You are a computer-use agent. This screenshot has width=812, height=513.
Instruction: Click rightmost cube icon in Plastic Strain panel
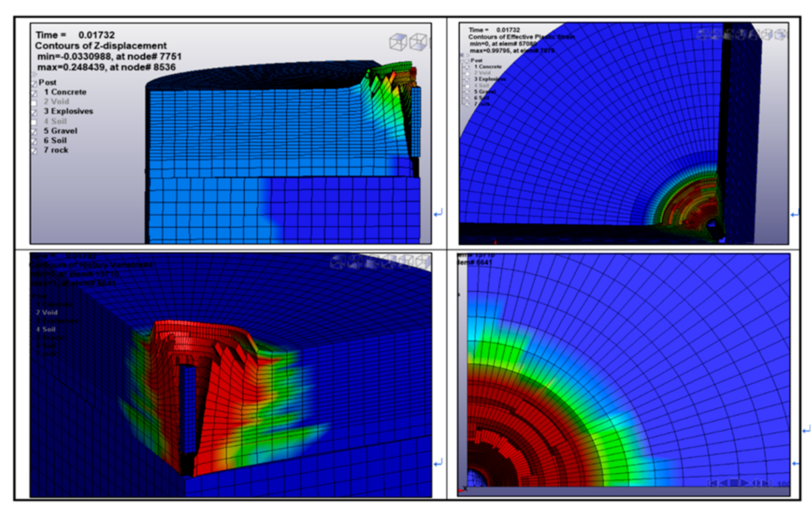(x=780, y=34)
